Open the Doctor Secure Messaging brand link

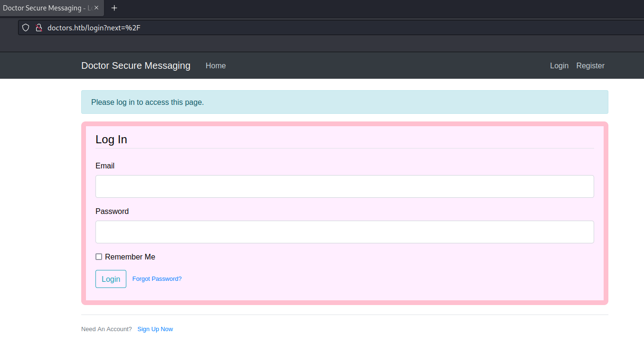[x=136, y=65]
